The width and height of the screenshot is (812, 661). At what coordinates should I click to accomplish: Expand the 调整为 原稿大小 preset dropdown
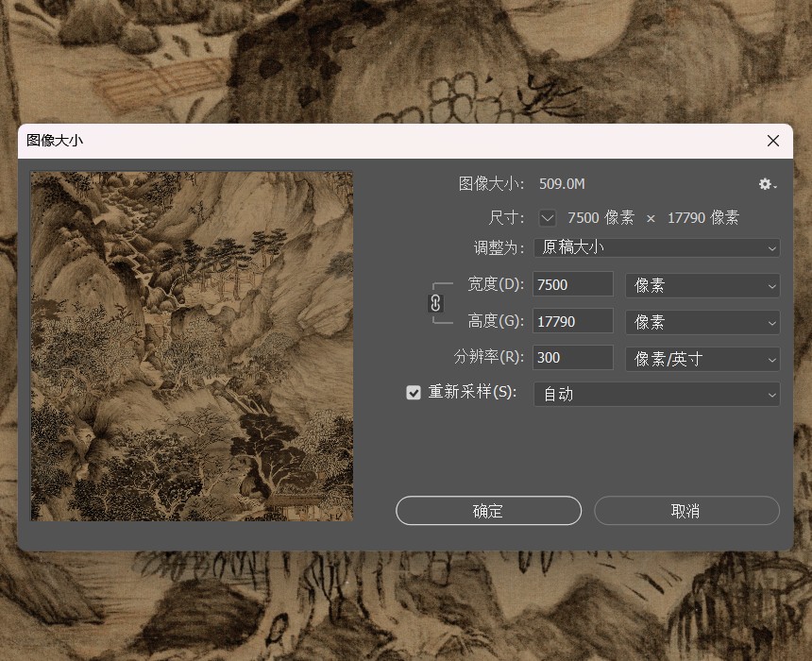coord(656,247)
